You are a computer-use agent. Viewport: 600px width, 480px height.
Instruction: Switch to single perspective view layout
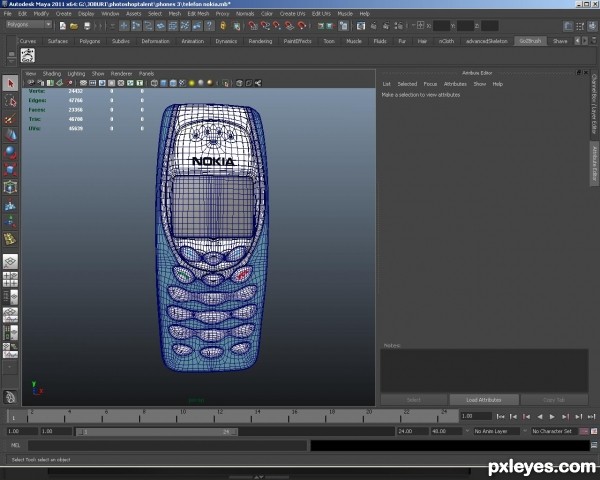click(10, 261)
